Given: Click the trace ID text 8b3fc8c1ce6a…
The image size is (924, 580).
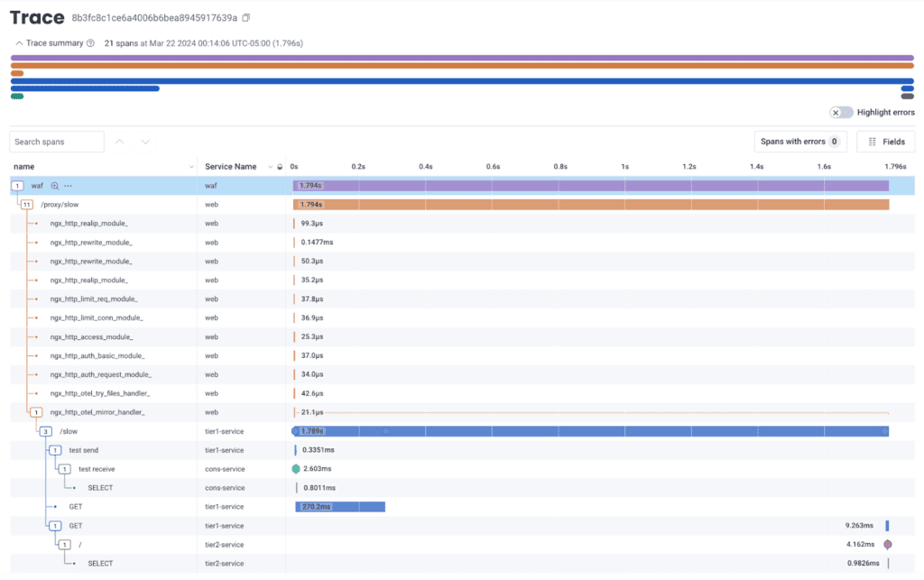Looking at the screenshot, I should tap(154, 18).
